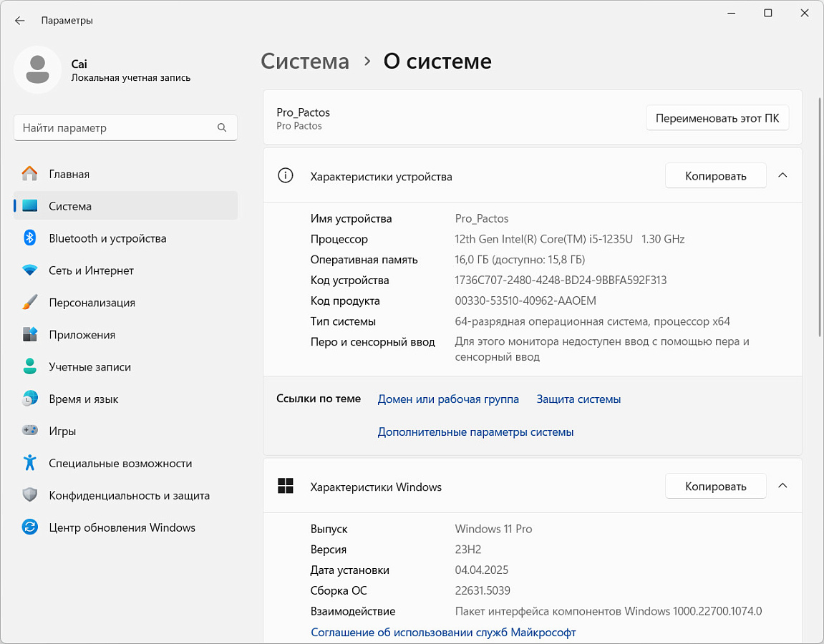This screenshot has width=824, height=644.
Task: Click the Главная home icon
Action: pyautogui.click(x=30, y=174)
